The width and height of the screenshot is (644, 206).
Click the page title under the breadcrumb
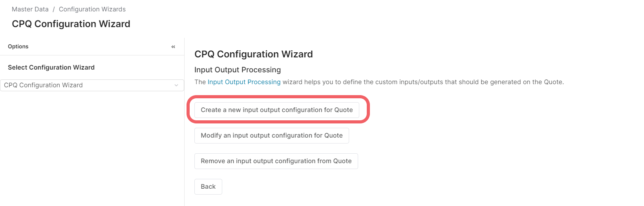tap(71, 24)
